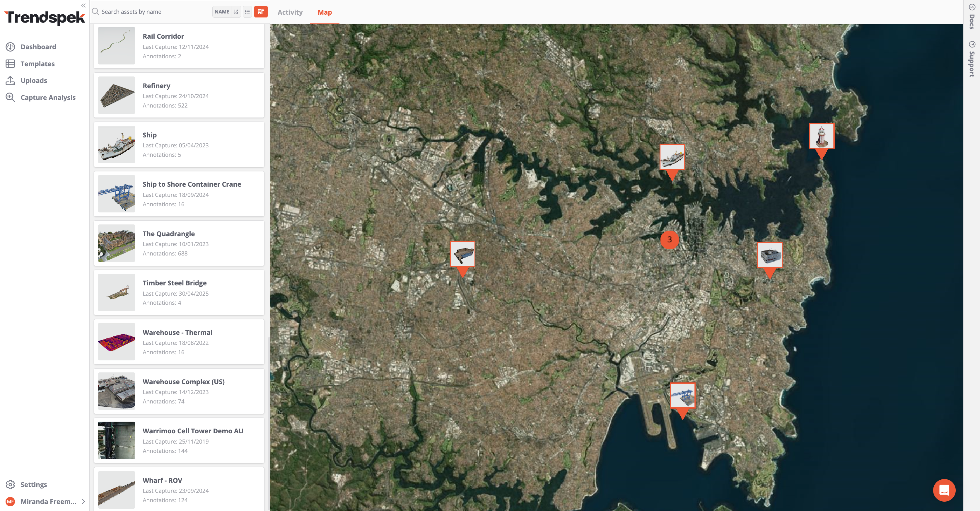Go to the Uploads section

point(33,81)
